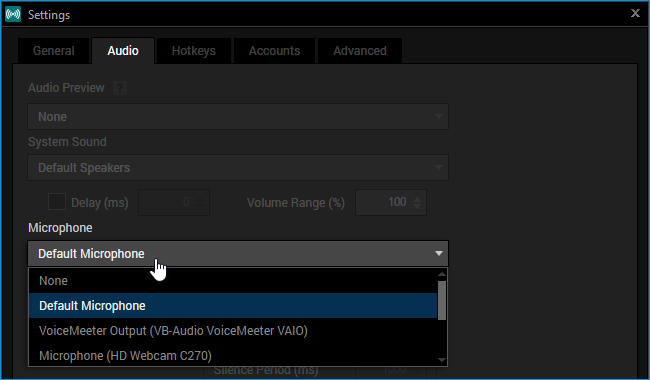The width and height of the screenshot is (650, 380).
Task: Open the General settings tab
Action: 53,51
